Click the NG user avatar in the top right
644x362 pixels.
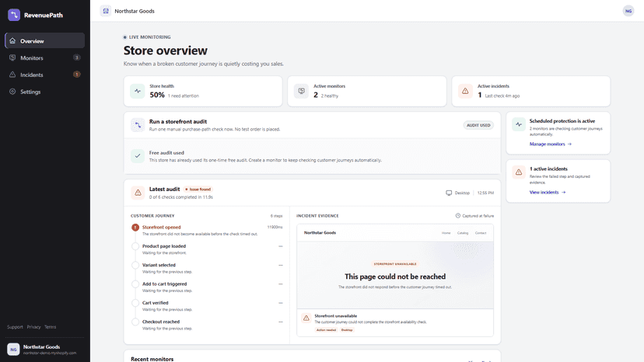[628, 11]
